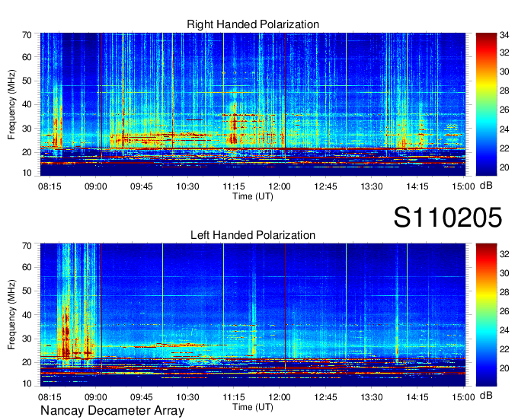Click the 40 MHz tick on Left Handed plot
Image resolution: width=518 pixels, height=420 pixels.
tap(27, 315)
